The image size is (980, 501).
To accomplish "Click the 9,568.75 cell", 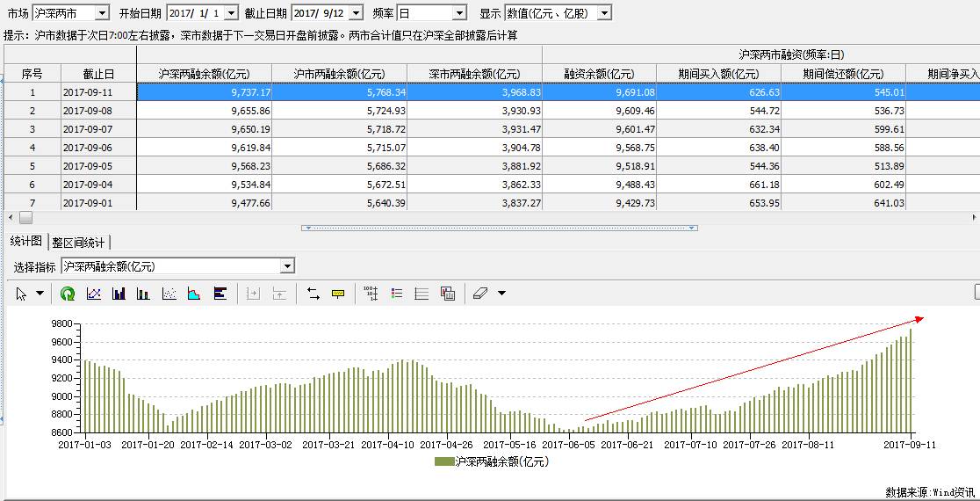I will (600, 148).
